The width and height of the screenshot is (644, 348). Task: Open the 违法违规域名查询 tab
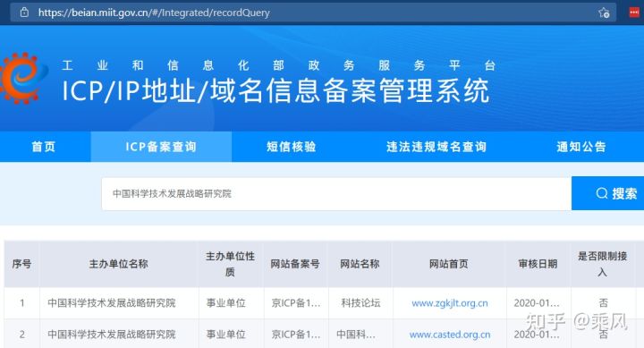tap(436, 147)
